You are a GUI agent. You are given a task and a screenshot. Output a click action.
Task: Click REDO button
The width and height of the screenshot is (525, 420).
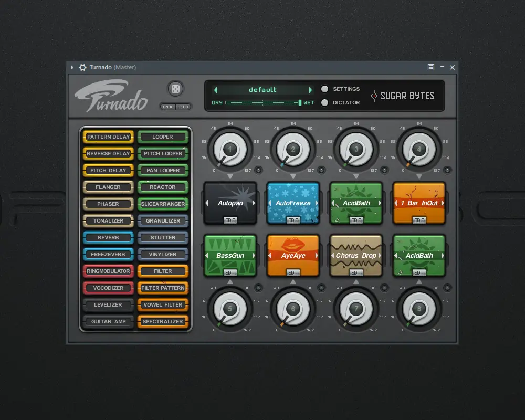tap(183, 107)
